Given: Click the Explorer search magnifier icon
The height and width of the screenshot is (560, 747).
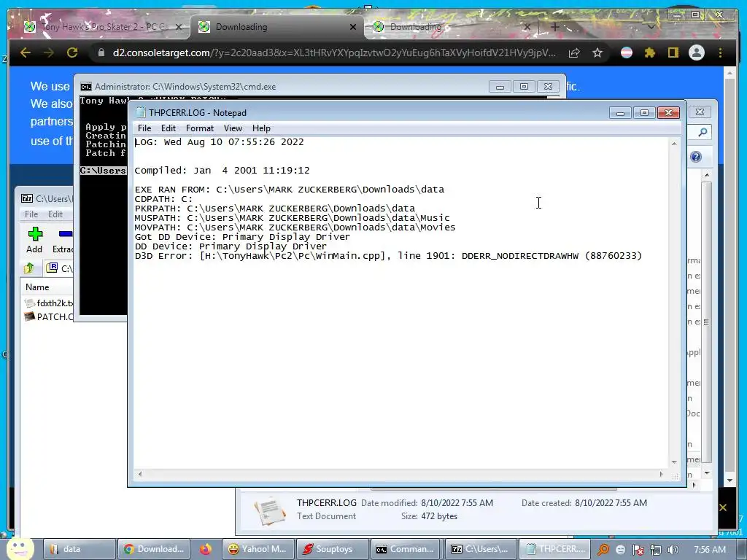Looking at the screenshot, I should click(x=703, y=133).
